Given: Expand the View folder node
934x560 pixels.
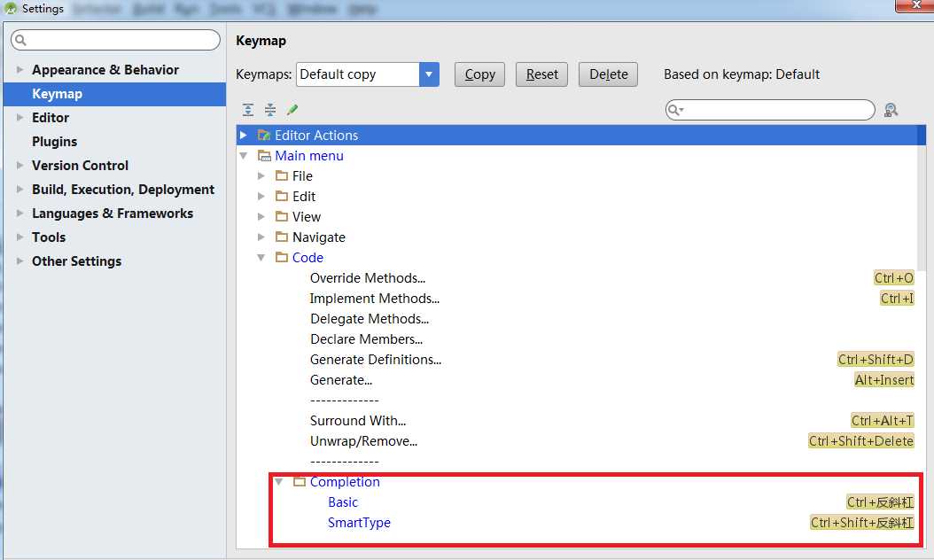Looking at the screenshot, I should tap(261, 217).
